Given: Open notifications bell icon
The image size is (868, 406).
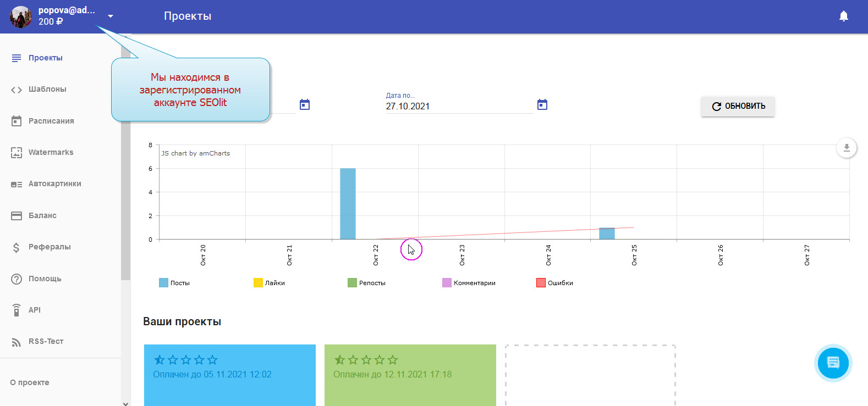Looking at the screenshot, I should (x=843, y=16).
